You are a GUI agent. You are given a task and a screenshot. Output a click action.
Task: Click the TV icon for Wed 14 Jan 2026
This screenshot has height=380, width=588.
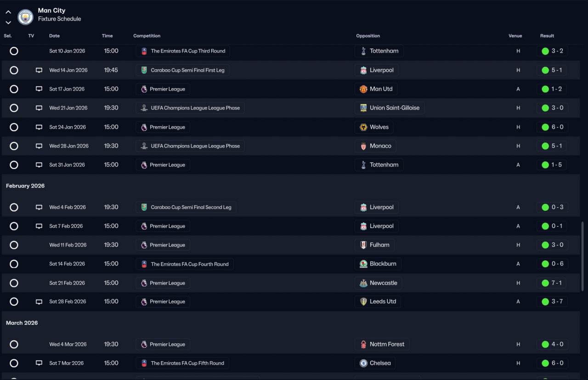pyautogui.click(x=39, y=70)
